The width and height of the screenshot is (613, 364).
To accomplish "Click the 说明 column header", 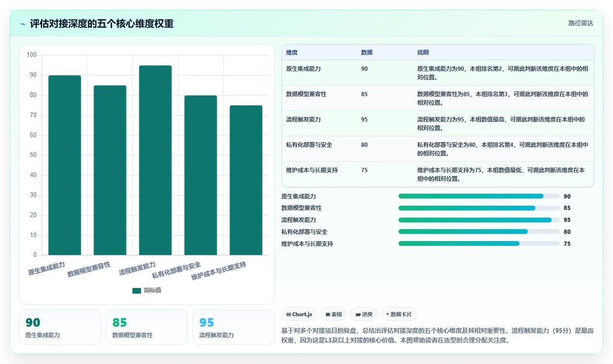I will click(423, 53).
